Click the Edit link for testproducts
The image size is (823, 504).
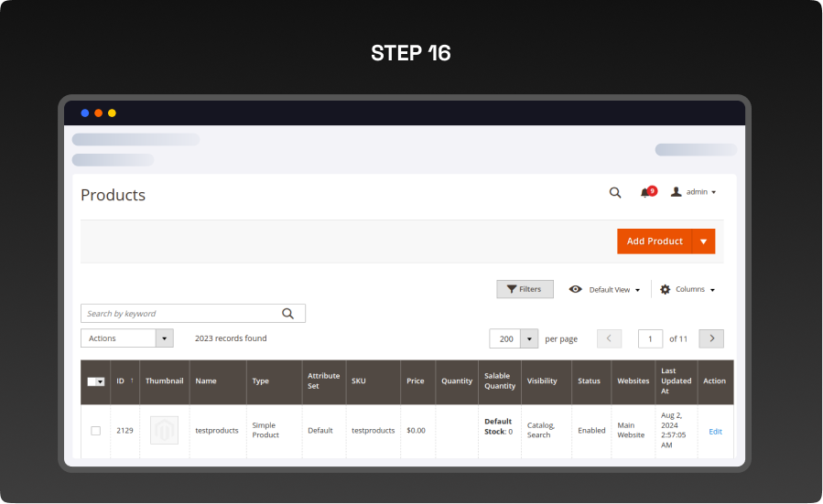[x=715, y=432]
